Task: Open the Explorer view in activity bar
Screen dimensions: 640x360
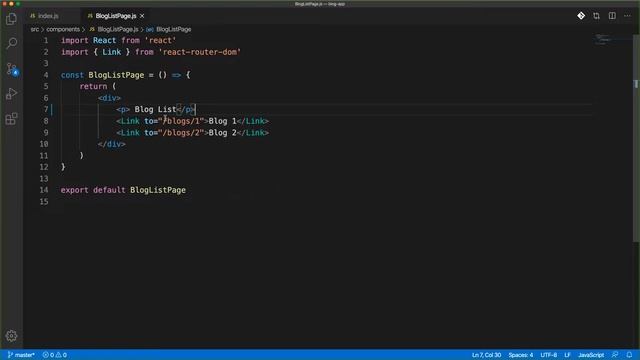Action: pos(11,19)
